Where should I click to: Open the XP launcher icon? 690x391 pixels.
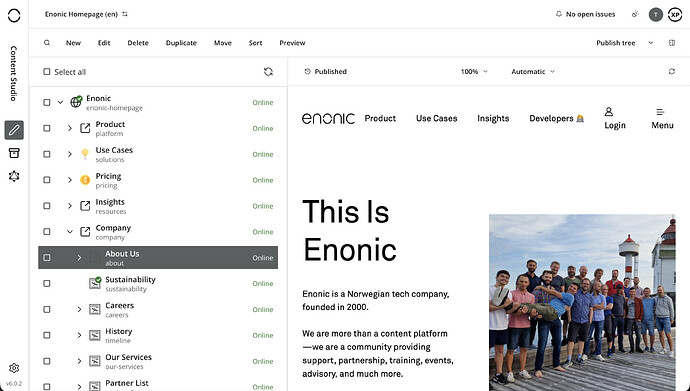675,15
